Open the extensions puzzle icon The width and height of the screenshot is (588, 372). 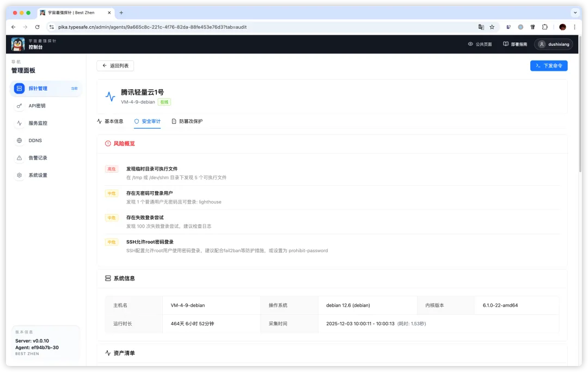tap(545, 27)
